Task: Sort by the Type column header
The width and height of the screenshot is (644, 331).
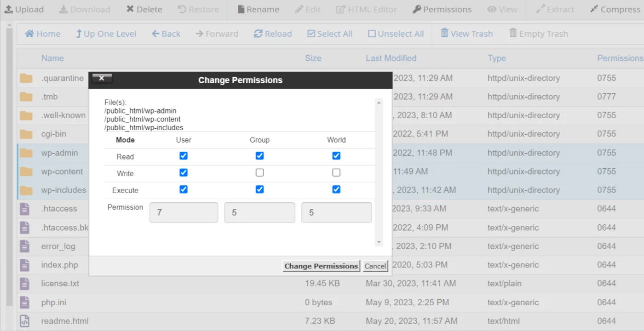Action: tap(497, 58)
